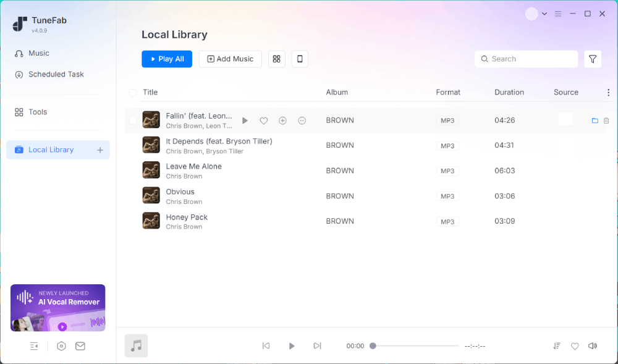
Task: Click the TuneFab logo icon
Action: 20,24
